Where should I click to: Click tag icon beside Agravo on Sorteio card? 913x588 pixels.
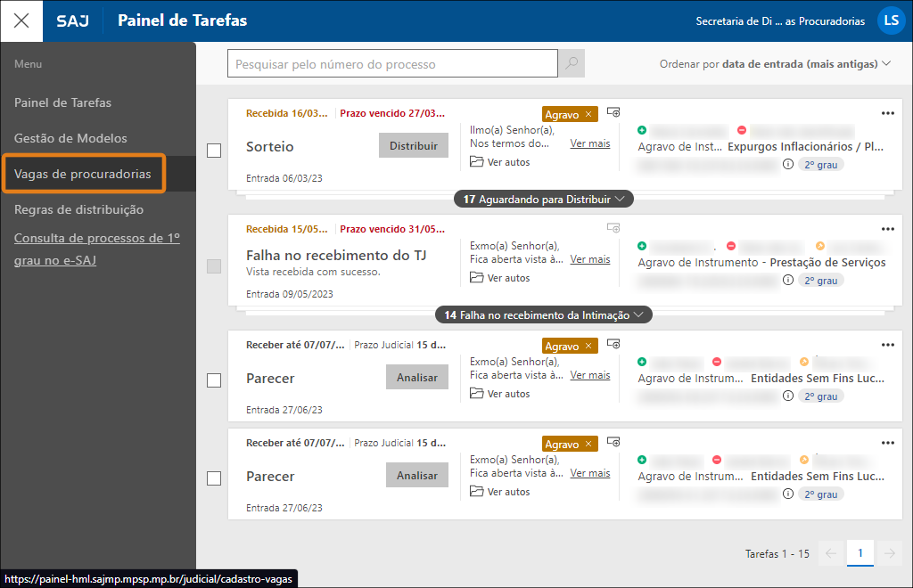613,112
